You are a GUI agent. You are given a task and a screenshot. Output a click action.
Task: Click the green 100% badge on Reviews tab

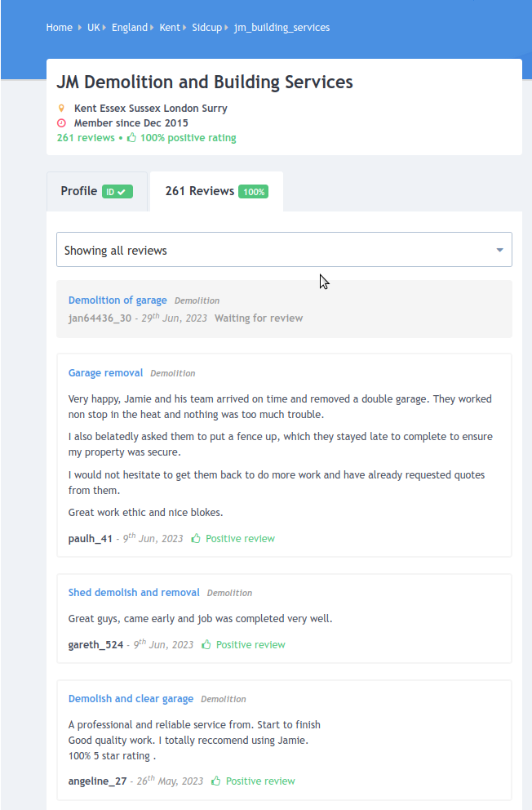pyautogui.click(x=254, y=192)
